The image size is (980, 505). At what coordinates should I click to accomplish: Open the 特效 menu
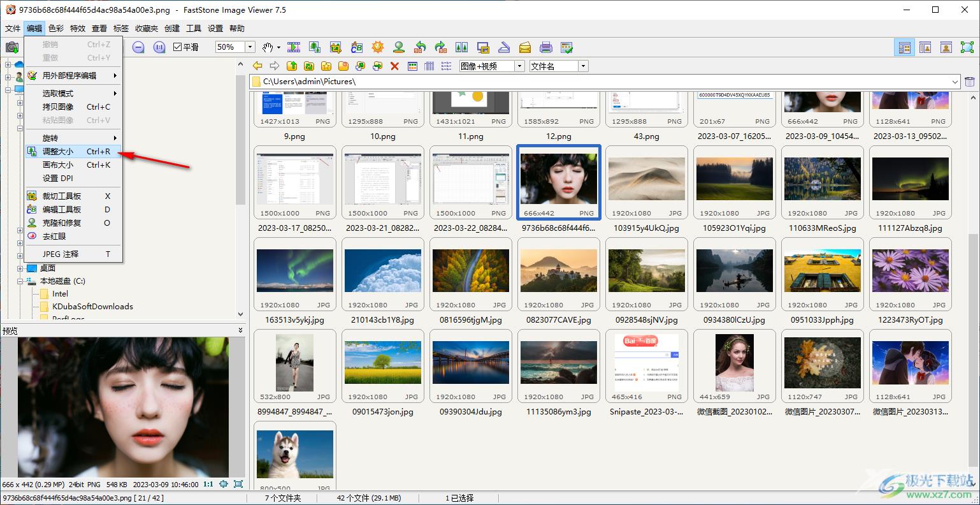pos(78,28)
